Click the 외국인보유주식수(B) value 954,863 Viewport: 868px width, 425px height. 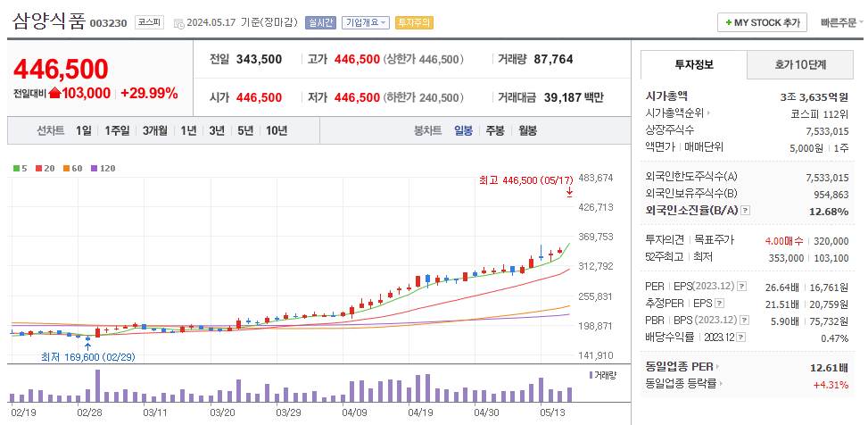tap(831, 195)
